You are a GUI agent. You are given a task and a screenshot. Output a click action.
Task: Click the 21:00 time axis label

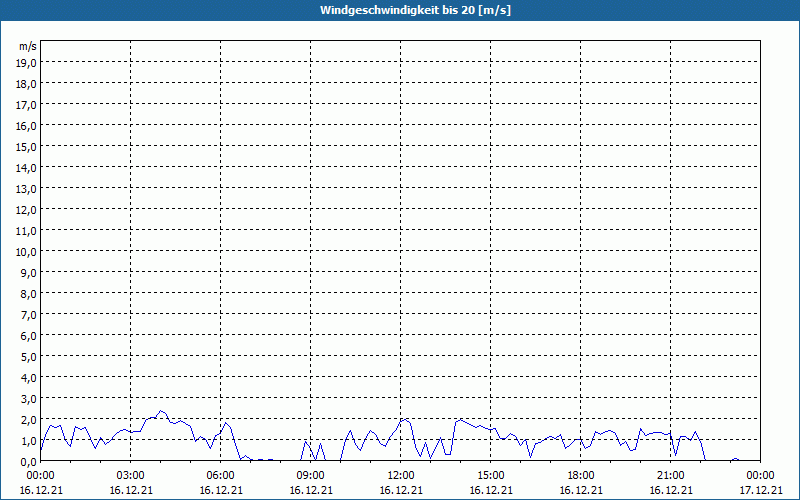pyautogui.click(x=671, y=476)
